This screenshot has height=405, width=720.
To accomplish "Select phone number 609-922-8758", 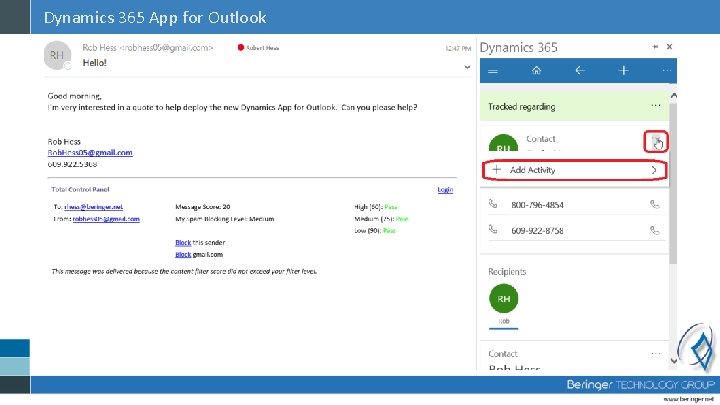I will pos(537,231).
